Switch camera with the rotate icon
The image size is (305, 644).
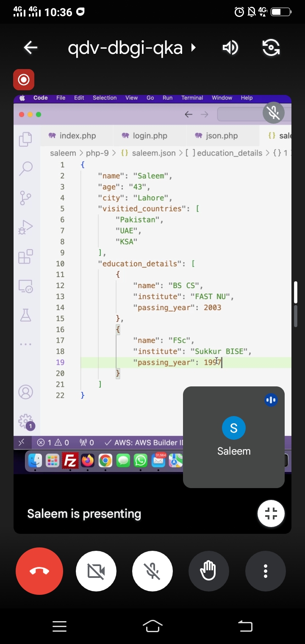point(271,47)
